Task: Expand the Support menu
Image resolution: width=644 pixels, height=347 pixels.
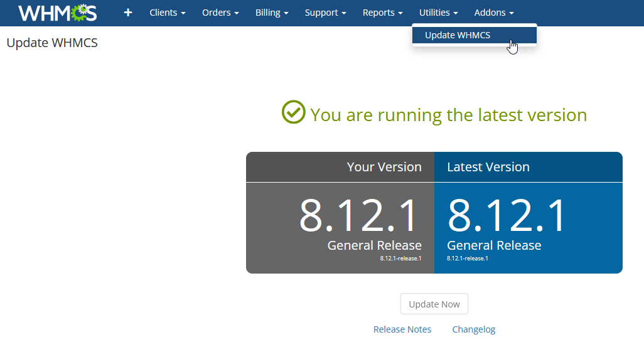Action: (x=326, y=13)
